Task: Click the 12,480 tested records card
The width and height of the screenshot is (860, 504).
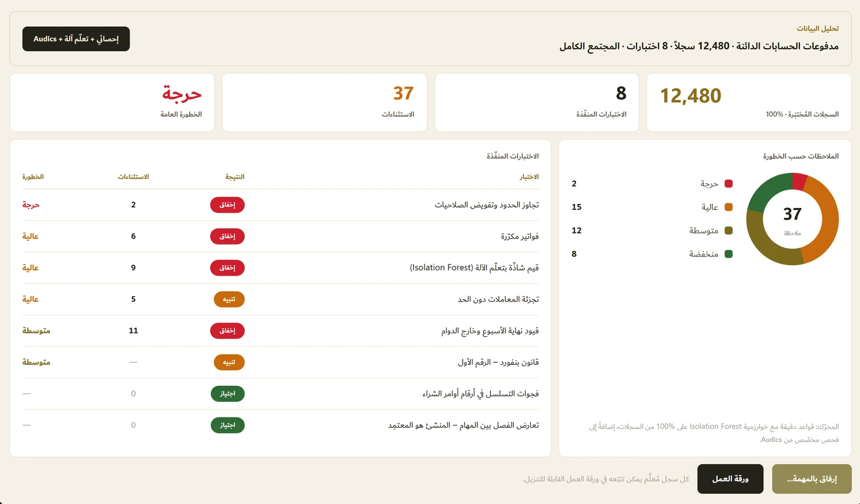Action: coord(749,103)
